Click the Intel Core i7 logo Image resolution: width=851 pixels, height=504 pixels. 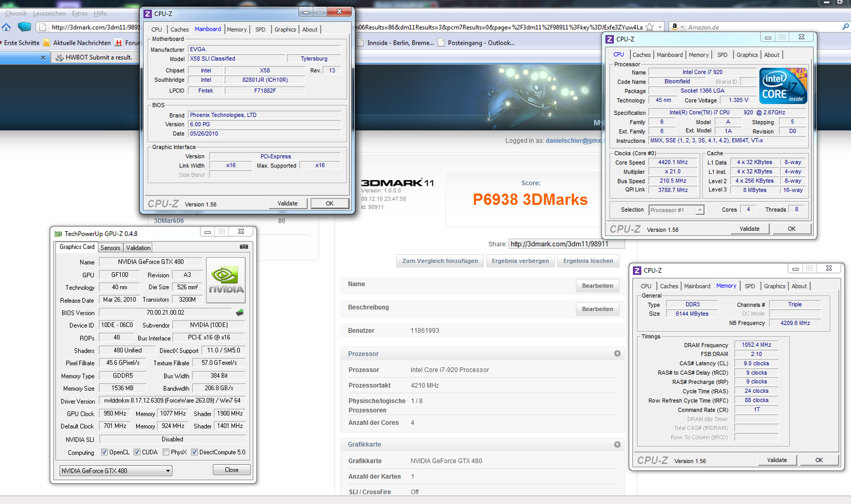click(x=783, y=86)
